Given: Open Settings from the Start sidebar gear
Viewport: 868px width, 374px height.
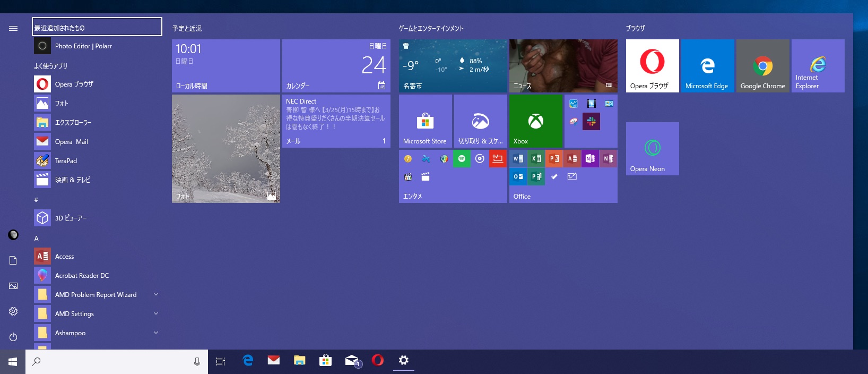Looking at the screenshot, I should pyautogui.click(x=13, y=311).
